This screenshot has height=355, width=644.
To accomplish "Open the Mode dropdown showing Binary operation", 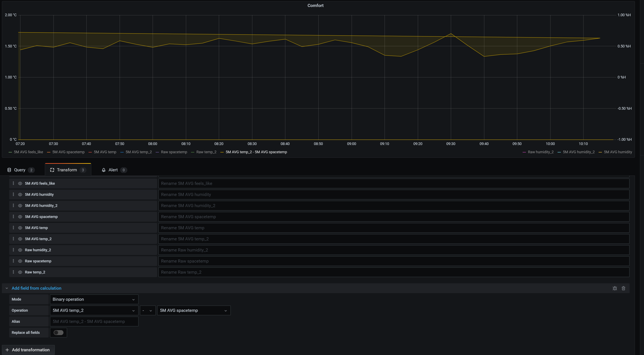I will point(94,299).
